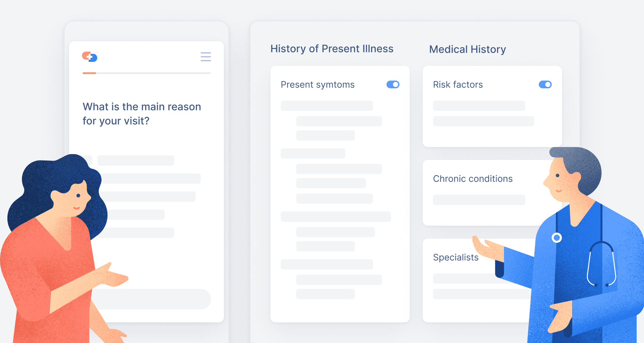
Task: Click the main reason question text
Action: tap(142, 113)
